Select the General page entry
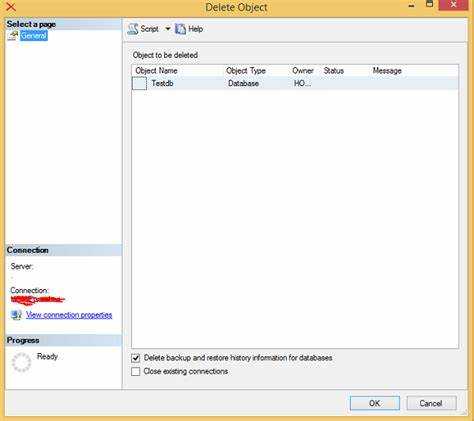This screenshot has width=474, height=421. tap(34, 35)
